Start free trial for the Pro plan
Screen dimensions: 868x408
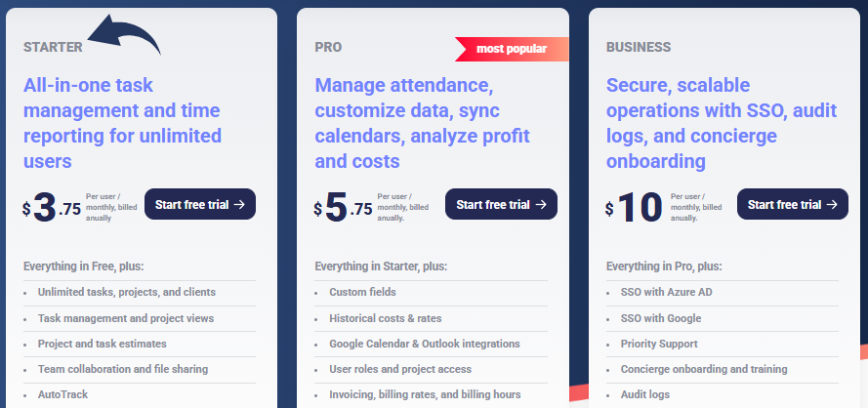click(501, 204)
